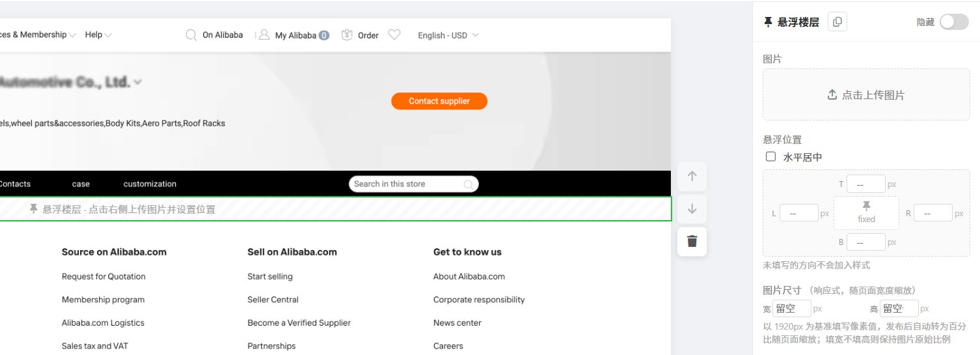
Task: Open Partnerships link
Action: click(x=271, y=346)
